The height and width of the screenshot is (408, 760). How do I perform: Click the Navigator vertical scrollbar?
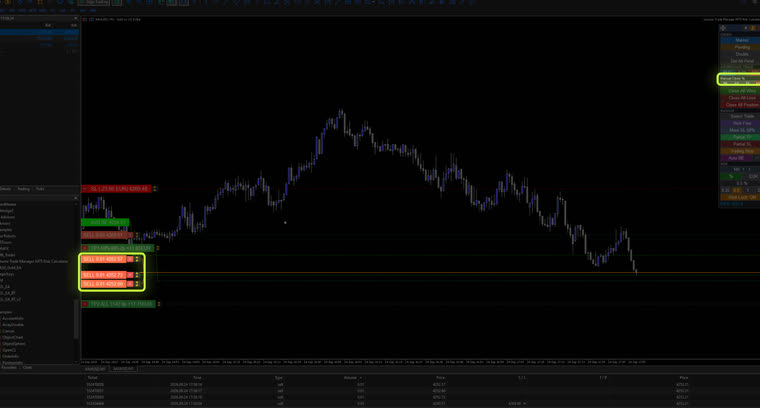coord(76,320)
